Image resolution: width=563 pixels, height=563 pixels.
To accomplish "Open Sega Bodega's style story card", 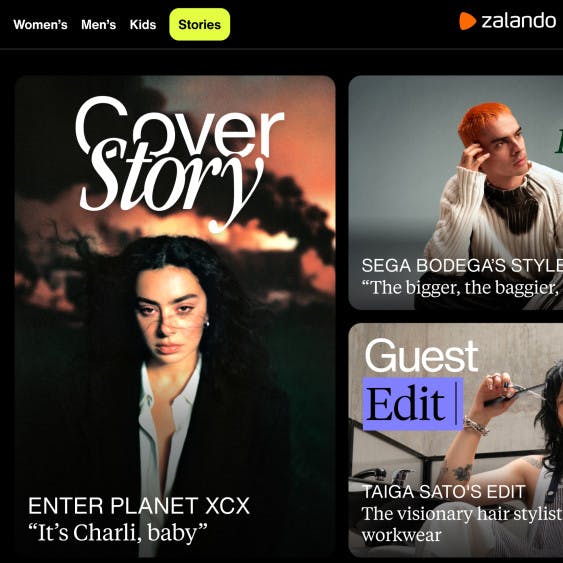I will tap(456, 192).
